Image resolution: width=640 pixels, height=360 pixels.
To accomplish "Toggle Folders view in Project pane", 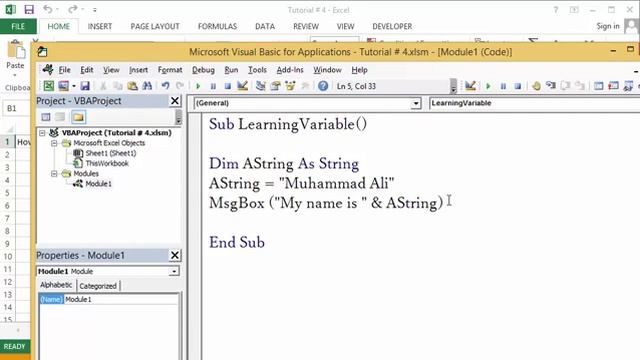I will coord(78,117).
